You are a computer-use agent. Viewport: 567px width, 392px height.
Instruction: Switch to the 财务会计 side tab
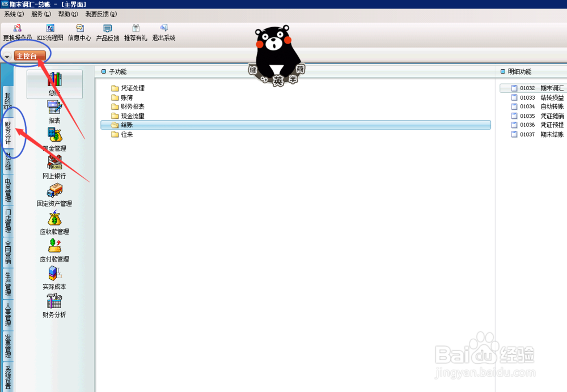pyautogui.click(x=7, y=133)
